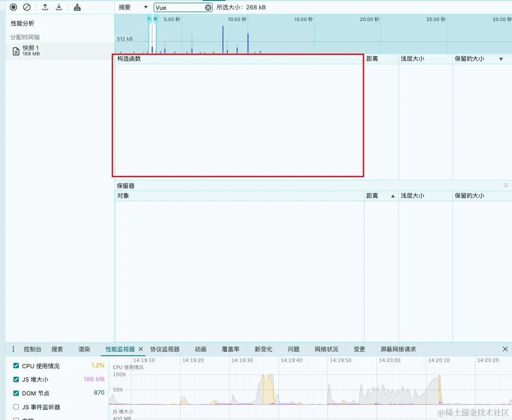Click 性能分析 heading
This screenshot has height=420, width=512.
point(22,24)
